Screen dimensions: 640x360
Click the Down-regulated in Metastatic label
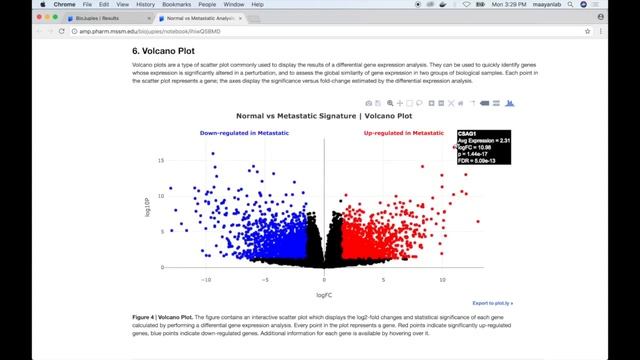pyautogui.click(x=244, y=133)
